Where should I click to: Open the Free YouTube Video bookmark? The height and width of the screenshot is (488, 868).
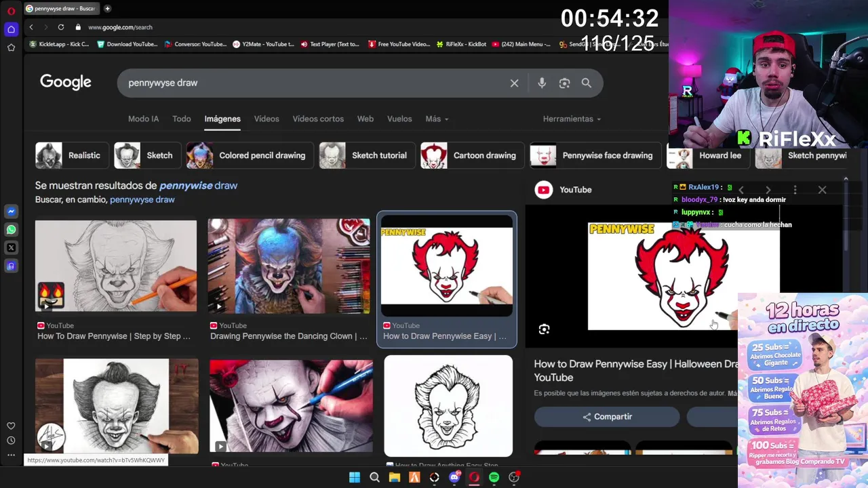click(x=399, y=44)
